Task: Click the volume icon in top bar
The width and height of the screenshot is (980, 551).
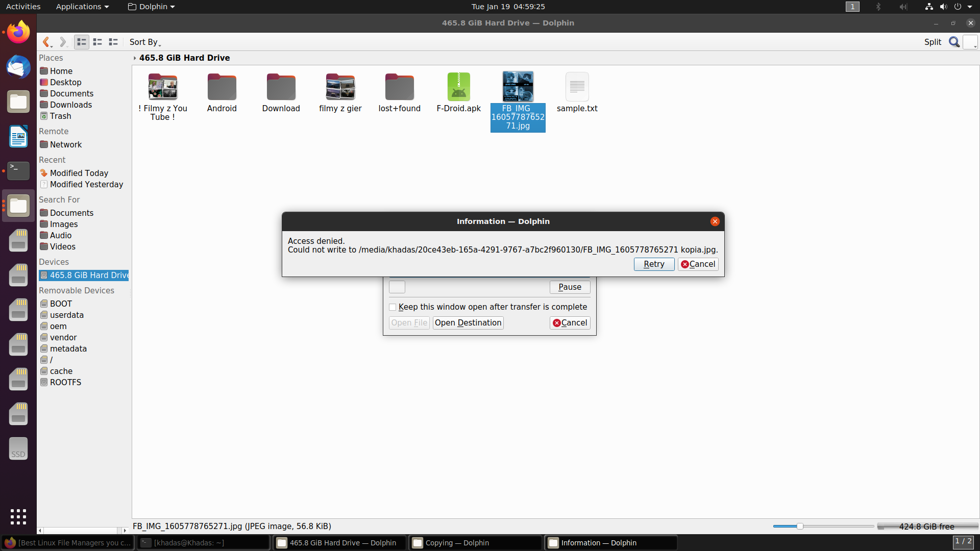Action: point(943,7)
